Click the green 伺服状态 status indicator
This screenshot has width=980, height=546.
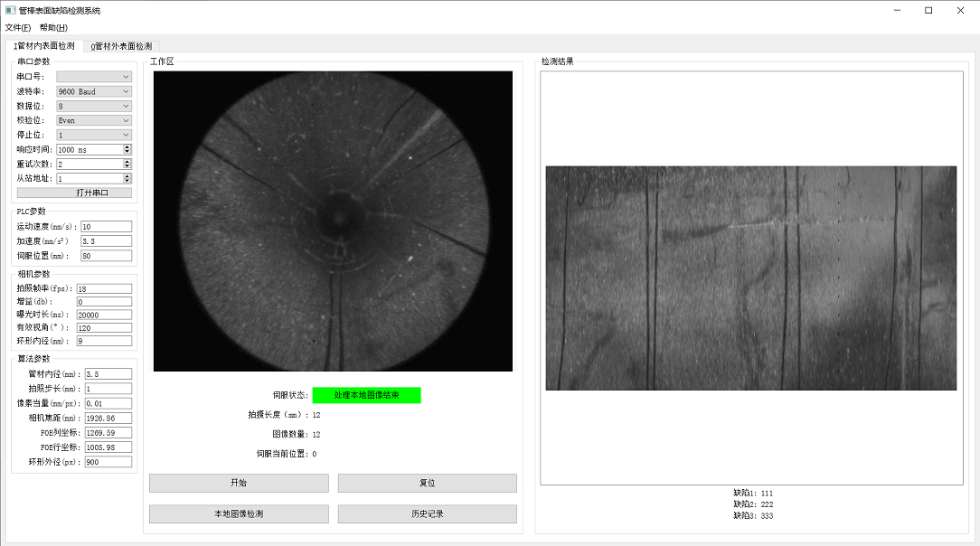[366, 396]
